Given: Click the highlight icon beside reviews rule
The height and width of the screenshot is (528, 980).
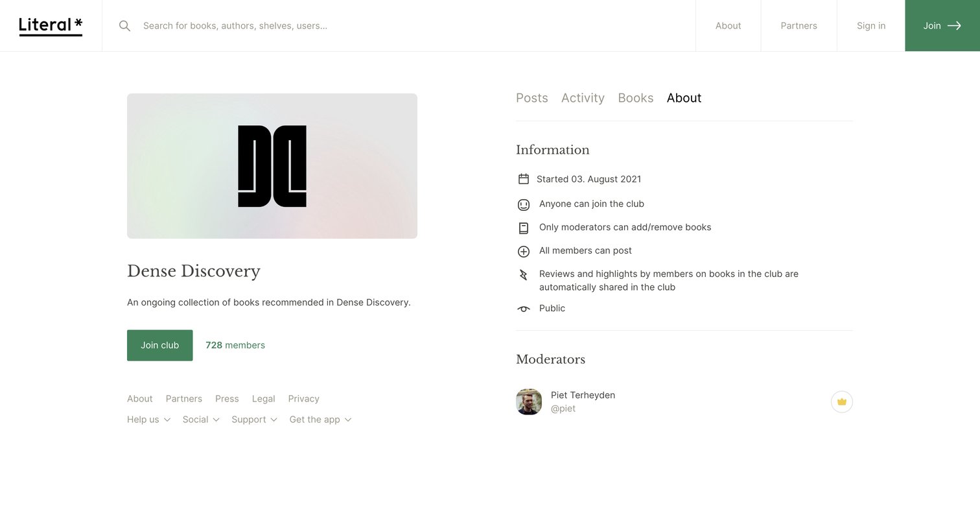Looking at the screenshot, I should (524, 274).
